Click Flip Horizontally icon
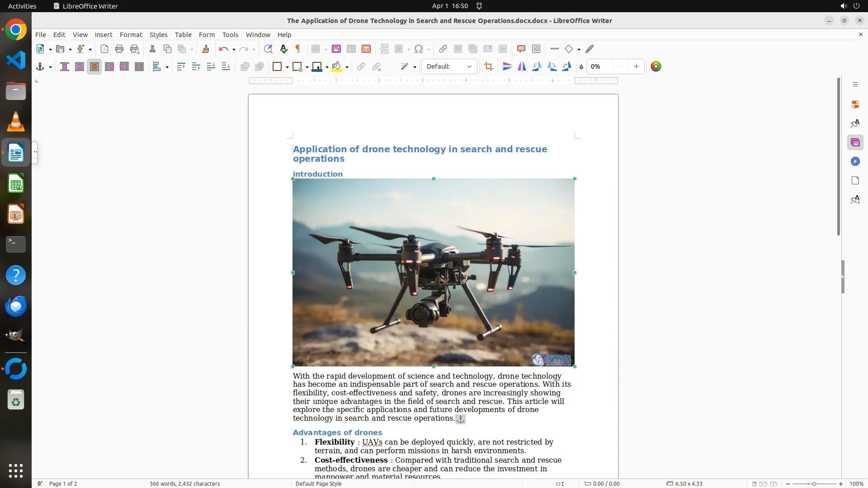 (522, 67)
